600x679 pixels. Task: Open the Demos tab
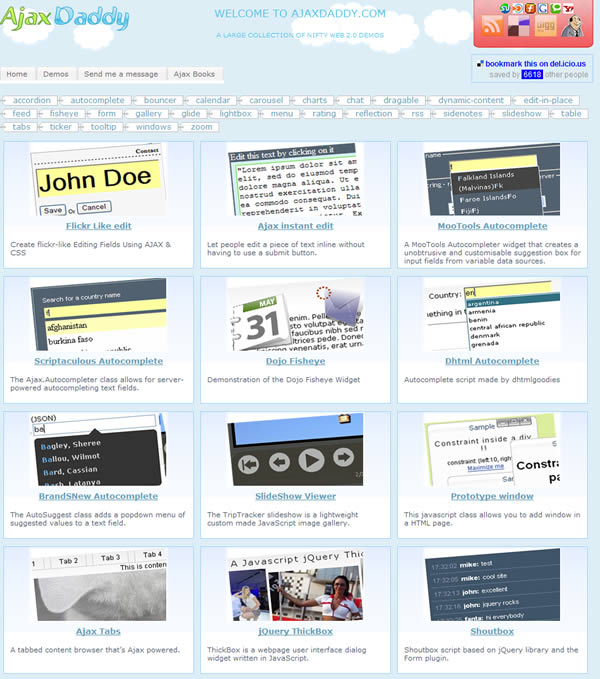pos(56,74)
